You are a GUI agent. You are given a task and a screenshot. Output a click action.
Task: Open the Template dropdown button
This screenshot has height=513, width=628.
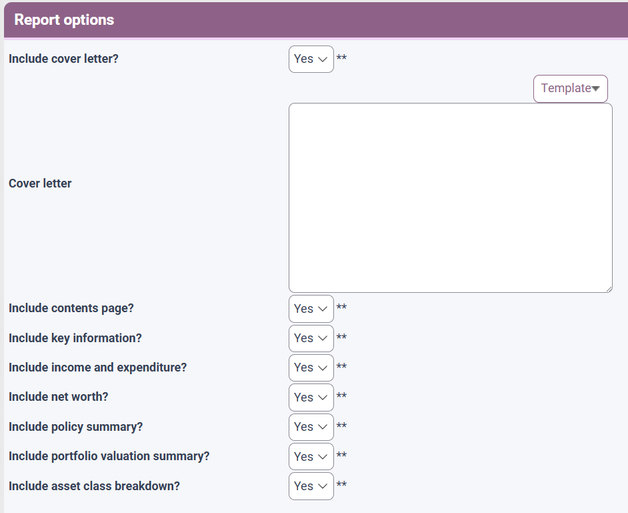pyautogui.click(x=570, y=89)
